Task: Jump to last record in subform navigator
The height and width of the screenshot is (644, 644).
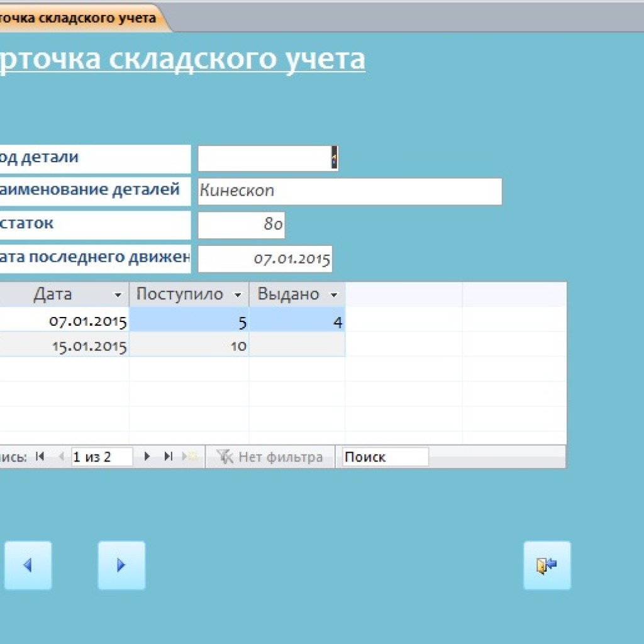Action: tap(168, 457)
